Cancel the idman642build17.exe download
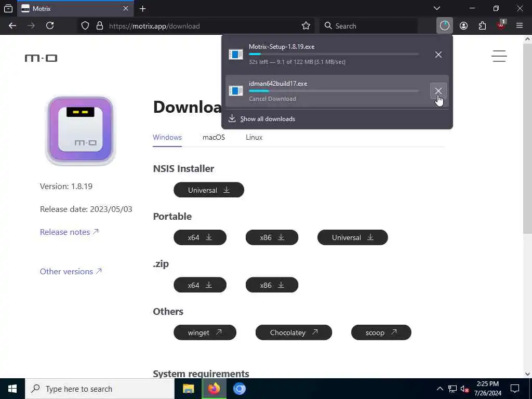The image size is (532, 399). (x=438, y=91)
